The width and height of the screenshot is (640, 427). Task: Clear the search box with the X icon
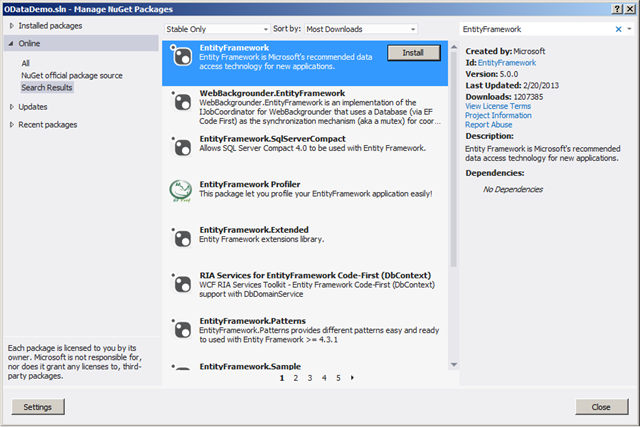tap(618, 29)
